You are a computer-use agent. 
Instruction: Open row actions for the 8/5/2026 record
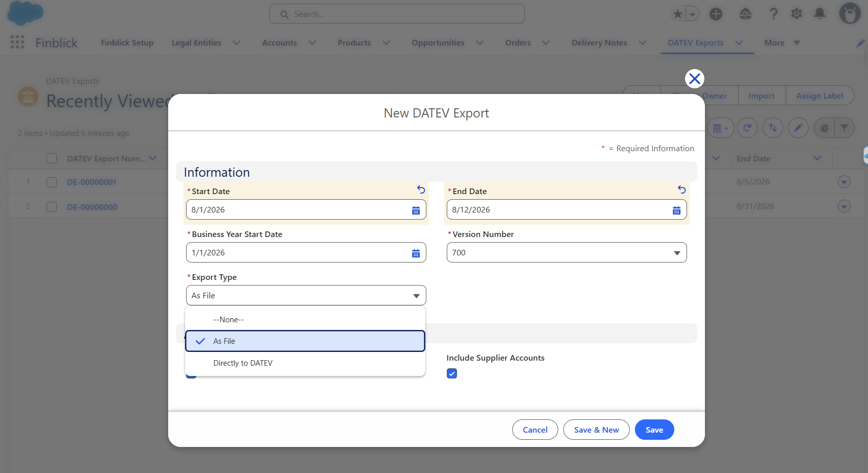point(844,182)
